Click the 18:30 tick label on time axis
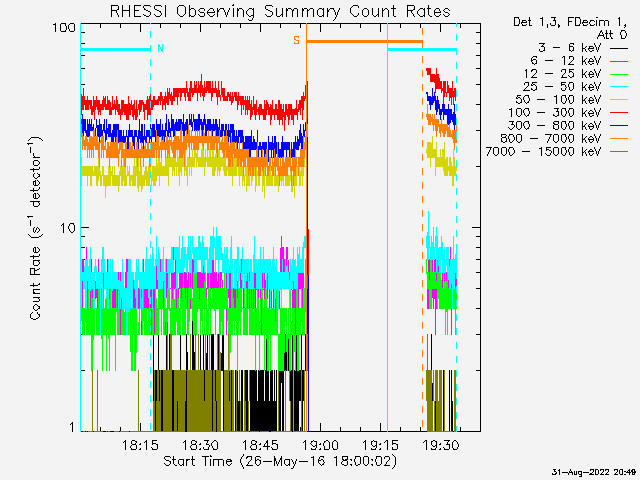The height and width of the screenshot is (480, 640). (201, 445)
